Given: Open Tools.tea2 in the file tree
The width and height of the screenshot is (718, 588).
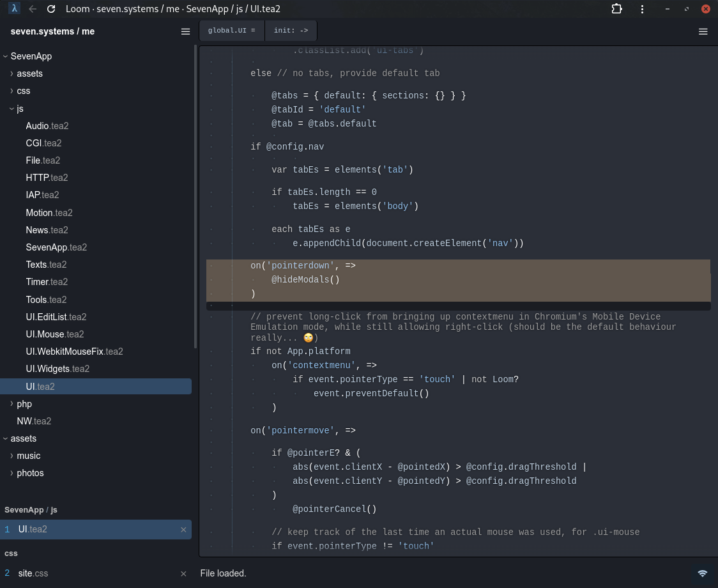Looking at the screenshot, I should [x=46, y=300].
